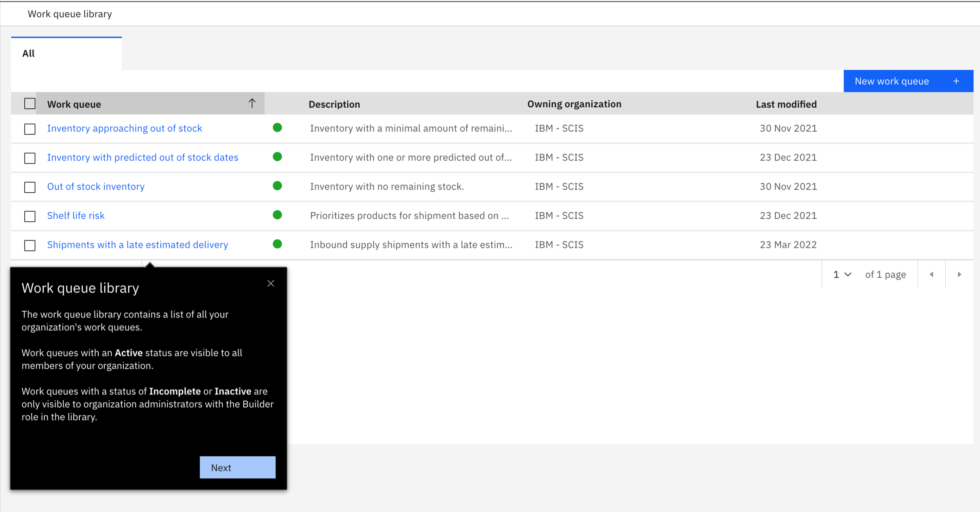
Task: Click Next in the tour popup
Action: [237, 467]
